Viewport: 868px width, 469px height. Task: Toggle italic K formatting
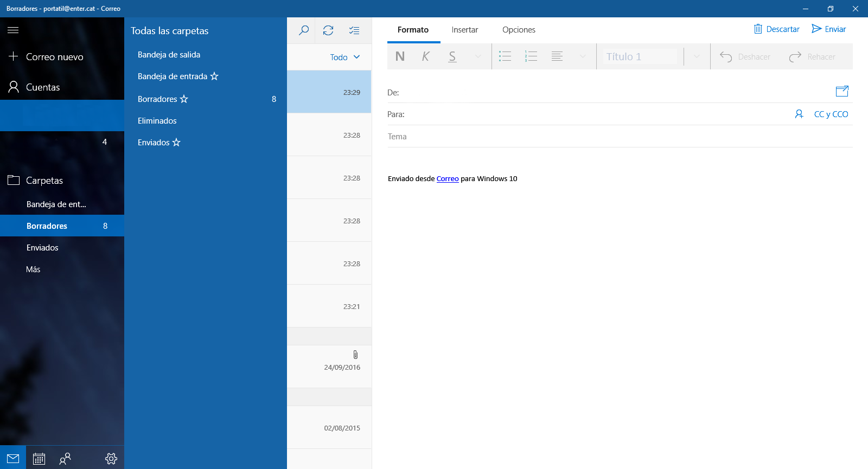point(426,56)
